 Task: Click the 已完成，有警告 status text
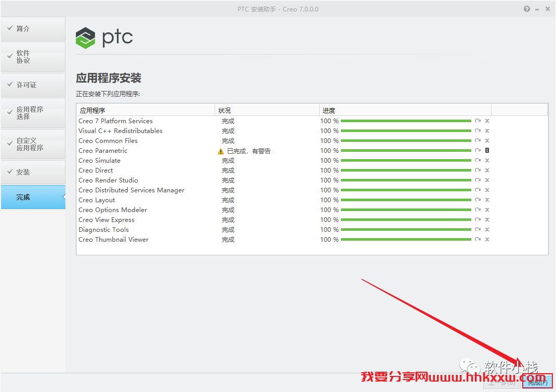click(x=248, y=151)
